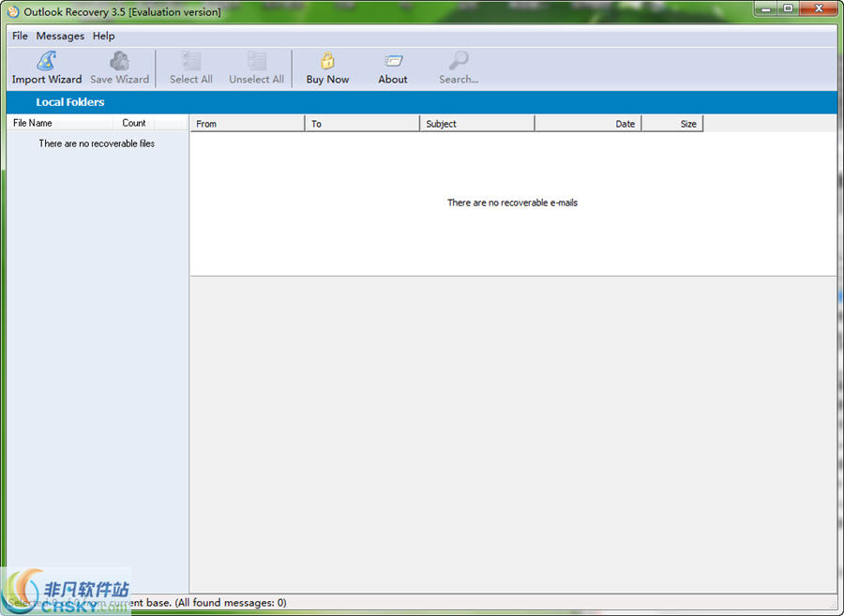Click the status bar found messages text
Screen dimensions: 844x616
tap(231, 603)
